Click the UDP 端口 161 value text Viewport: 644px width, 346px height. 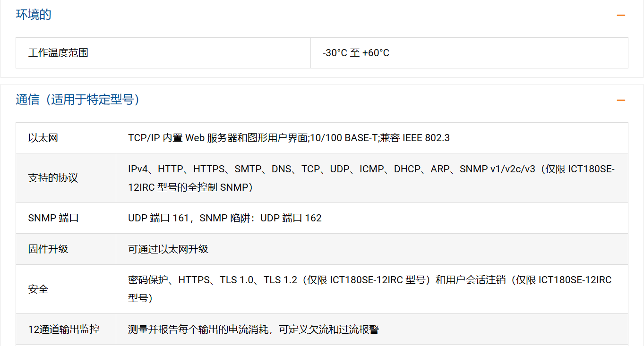click(x=225, y=218)
